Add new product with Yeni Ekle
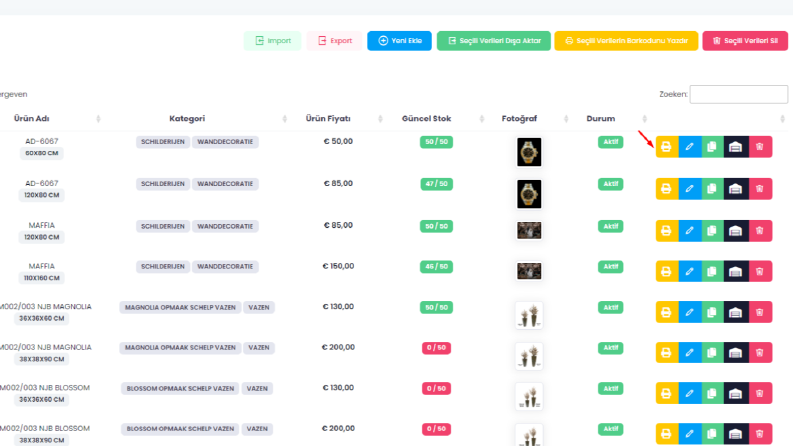Viewport: 793px width, 446px height. (400, 40)
